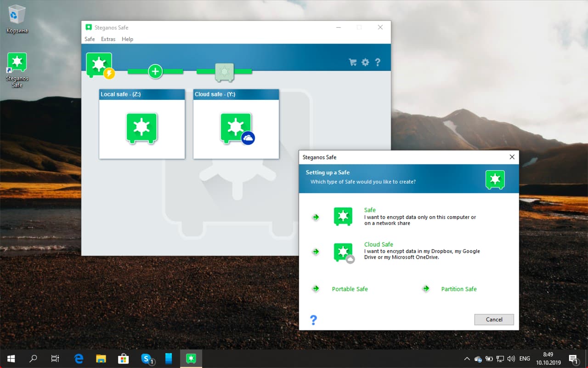Click the faded safe icon in the toolbar
This screenshot has height=368, width=588.
[x=225, y=72]
